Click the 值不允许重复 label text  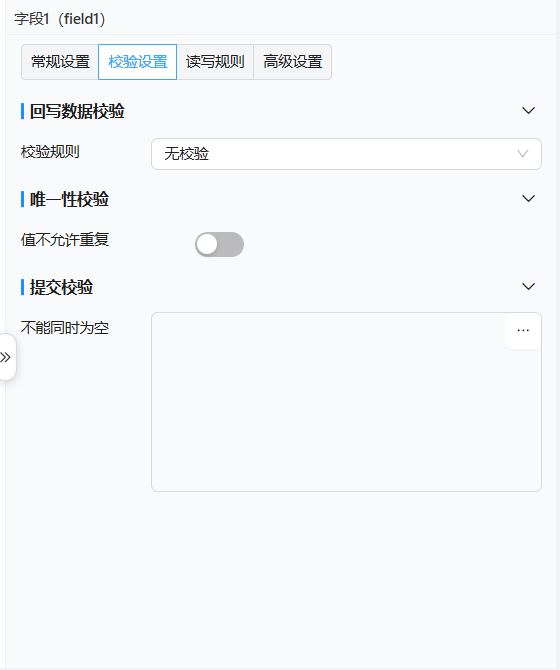[65, 240]
